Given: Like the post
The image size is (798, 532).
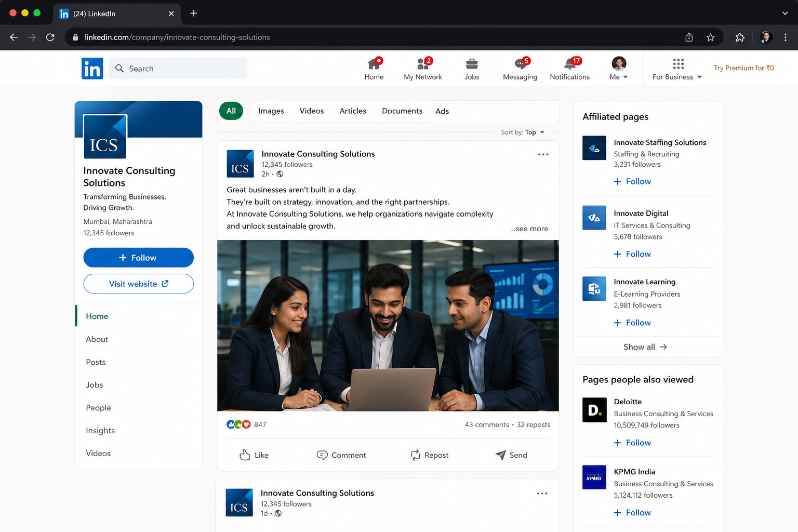Looking at the screenshot, I should coord(254,455).
